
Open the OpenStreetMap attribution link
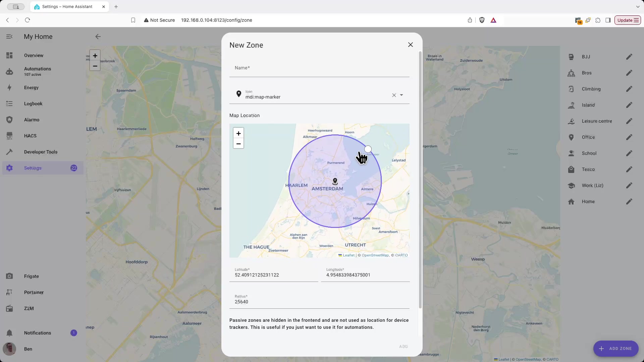tap(375, 255)
